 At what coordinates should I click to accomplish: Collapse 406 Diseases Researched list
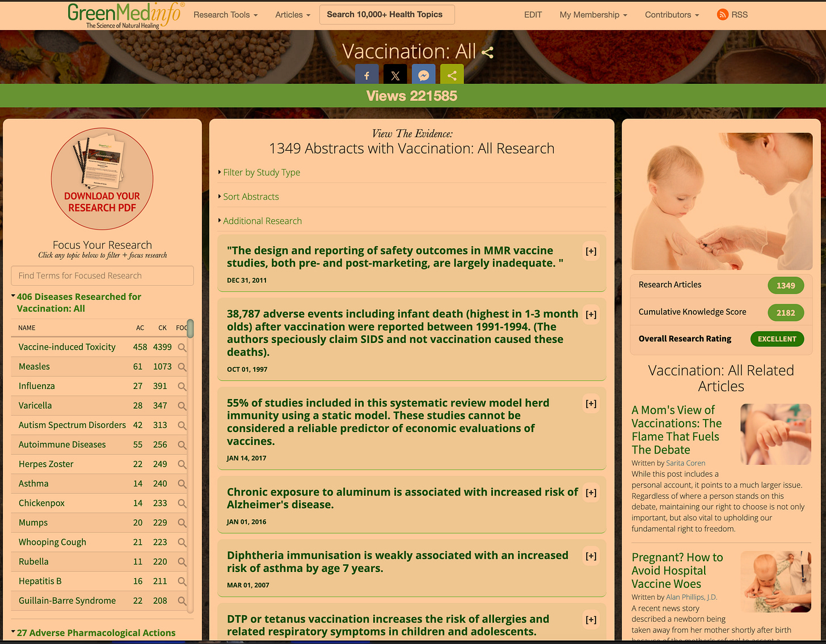pyautogui.click(x=78, y=303)
